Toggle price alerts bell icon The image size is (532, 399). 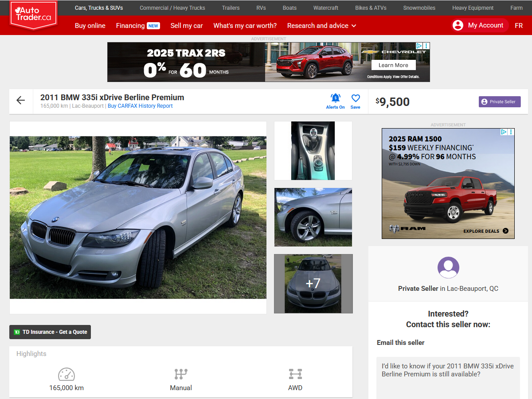(x=336, y=98)
